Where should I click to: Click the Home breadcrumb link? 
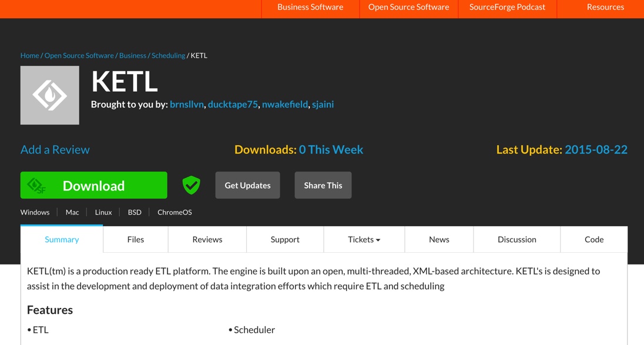pos(29,56)
